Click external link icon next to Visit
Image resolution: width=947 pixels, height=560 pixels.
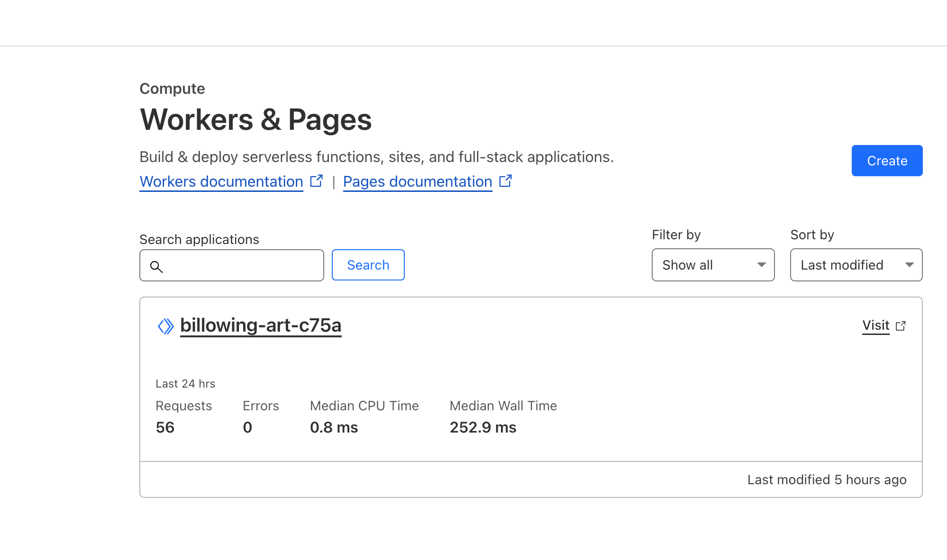(x=901, y=326)
